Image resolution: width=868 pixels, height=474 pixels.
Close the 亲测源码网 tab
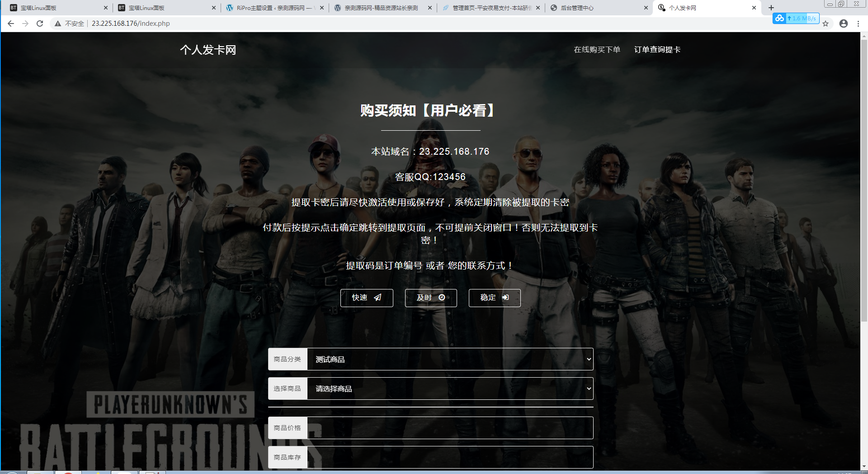tap(429, 8)
